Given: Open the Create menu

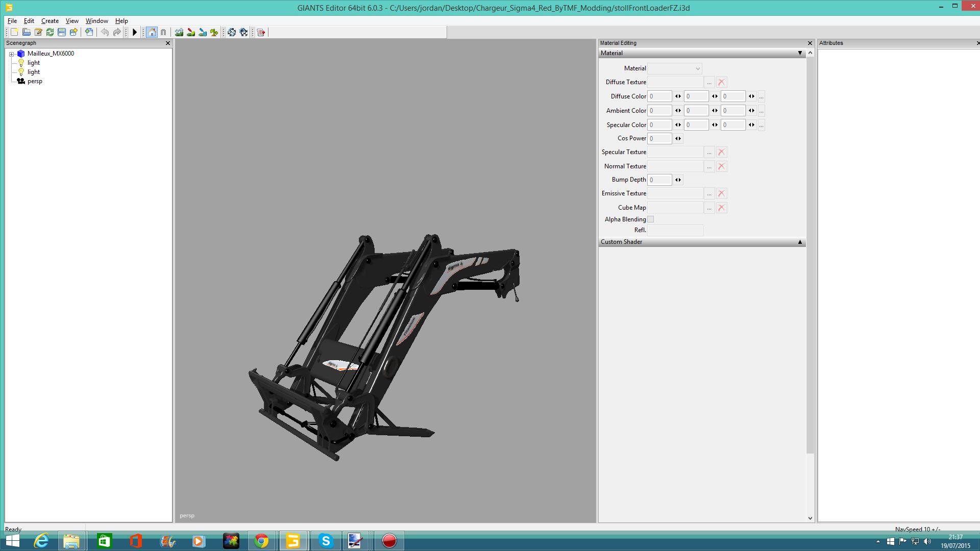Looking at the screenshot, I should pyautogui.click(x=50, y=21).
